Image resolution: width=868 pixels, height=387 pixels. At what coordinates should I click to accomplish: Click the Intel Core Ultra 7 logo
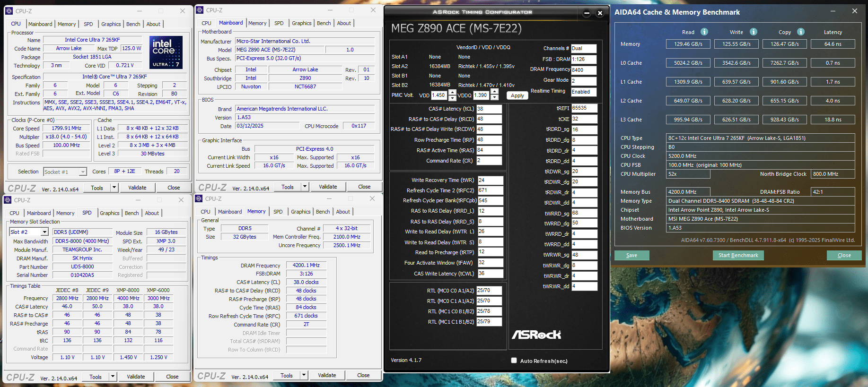[166, 52]
